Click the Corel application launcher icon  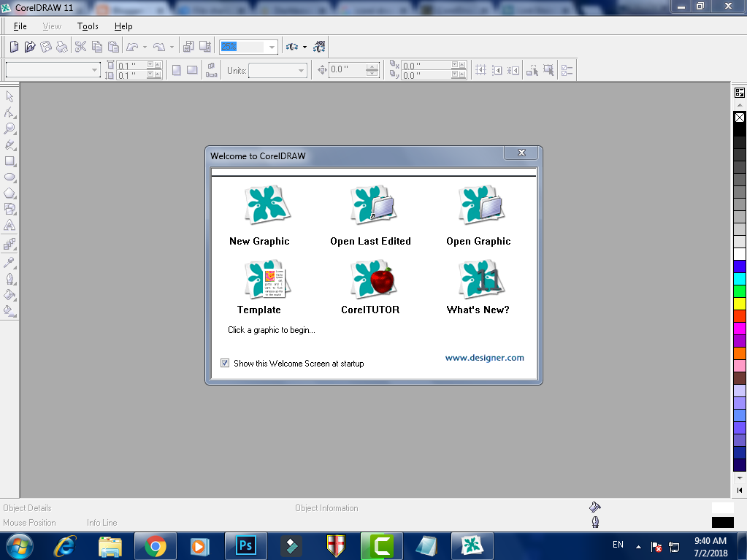pyautogui.click(x=291, y=46)
